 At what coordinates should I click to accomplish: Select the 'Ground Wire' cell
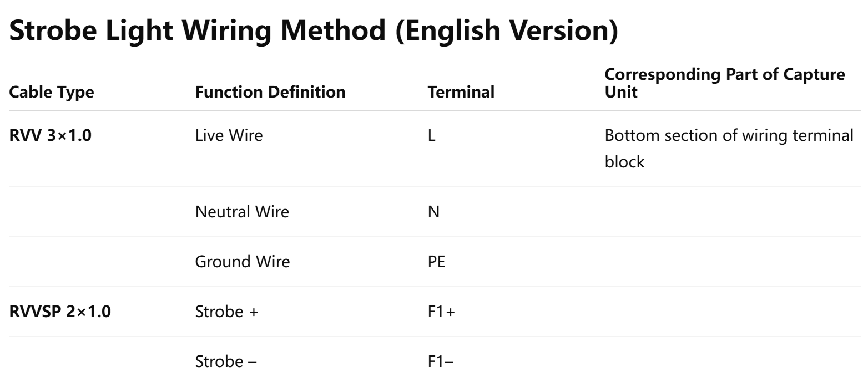[x=242, y=262]
